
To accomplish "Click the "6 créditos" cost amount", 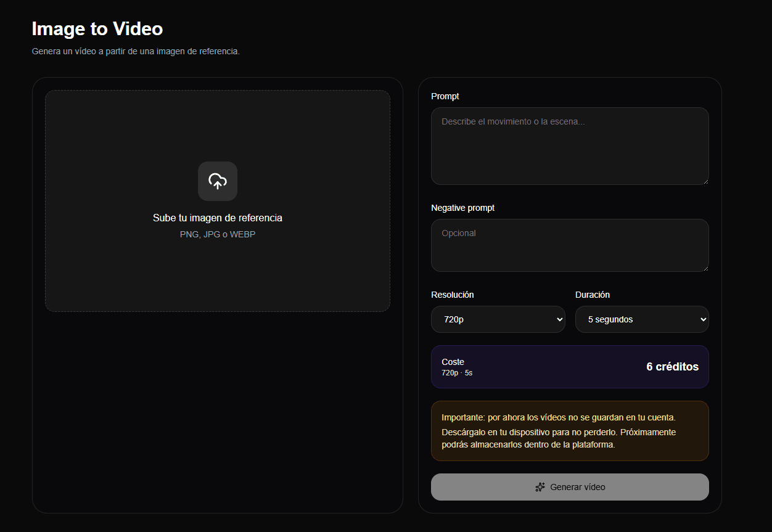I will (672, 367).
